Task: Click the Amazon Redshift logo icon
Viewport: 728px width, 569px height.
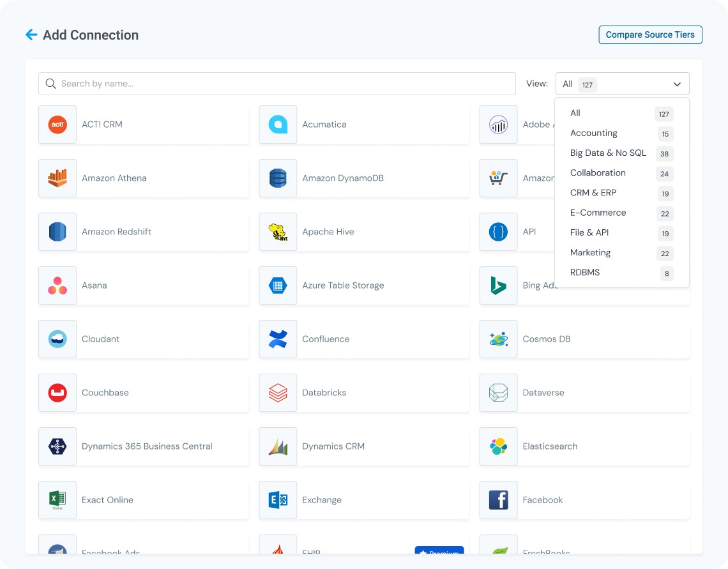Action: [57, 232]
